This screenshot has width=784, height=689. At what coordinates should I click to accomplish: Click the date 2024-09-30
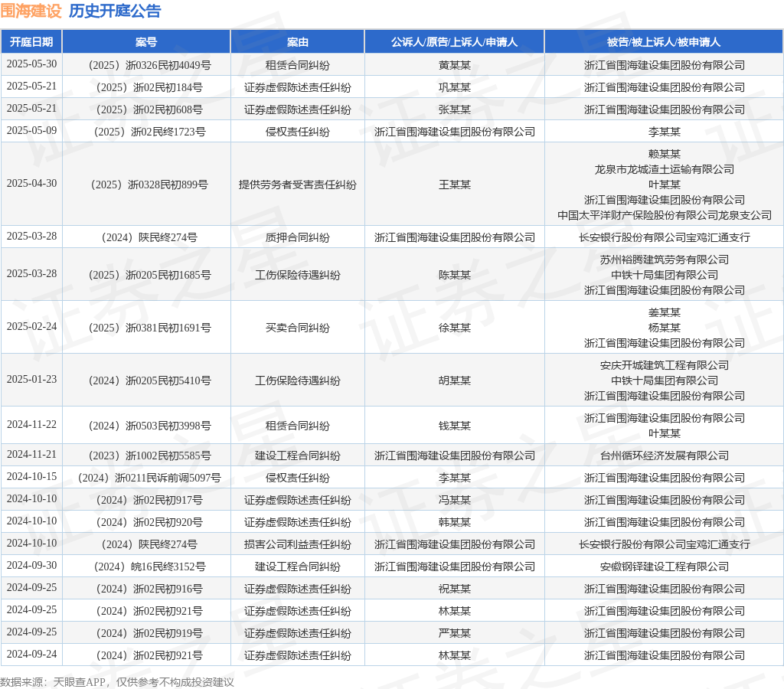[31, 566]
